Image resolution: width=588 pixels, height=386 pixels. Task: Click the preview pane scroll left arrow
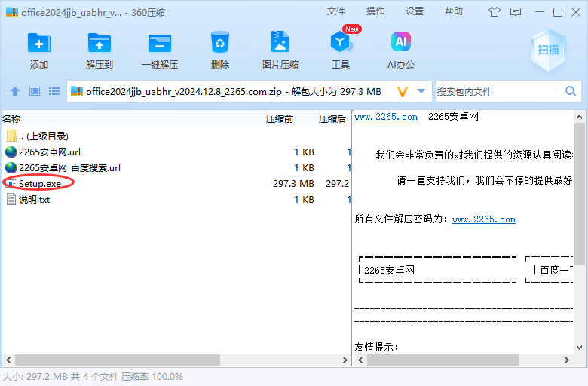[x=360, y=360]
